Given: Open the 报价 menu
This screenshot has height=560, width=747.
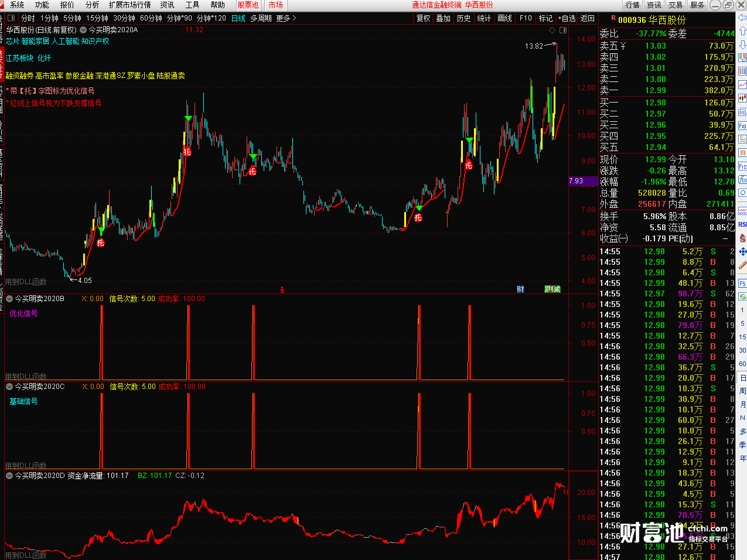Looking at the screenshot, I should (x=67, y=5).
